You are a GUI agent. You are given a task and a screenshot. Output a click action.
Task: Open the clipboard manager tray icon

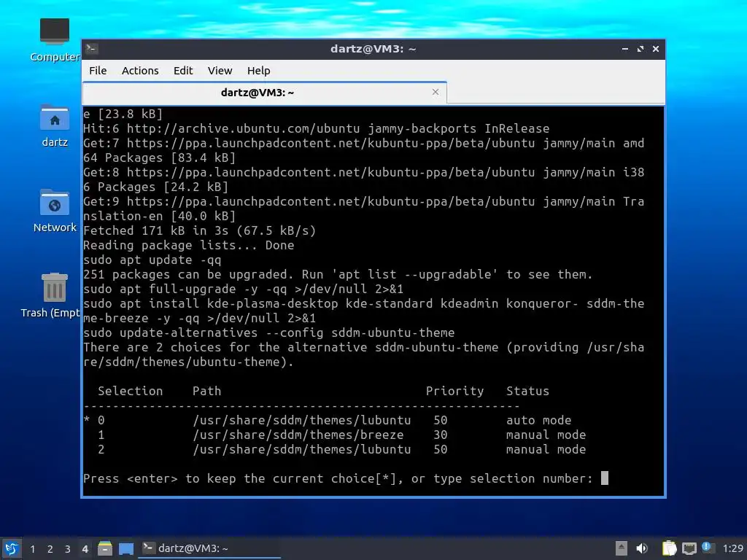[x=669, y=548]
